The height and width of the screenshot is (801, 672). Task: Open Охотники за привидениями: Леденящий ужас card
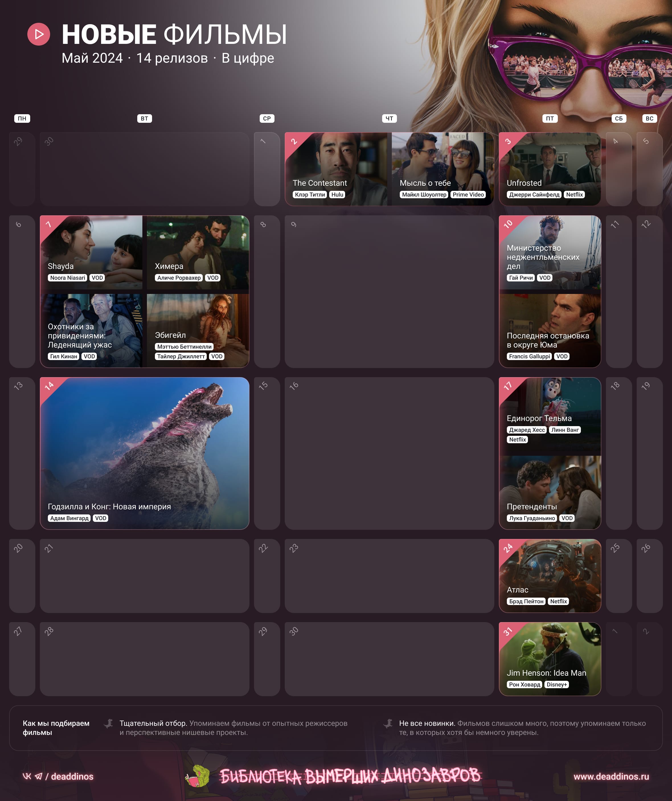point(91,331)
